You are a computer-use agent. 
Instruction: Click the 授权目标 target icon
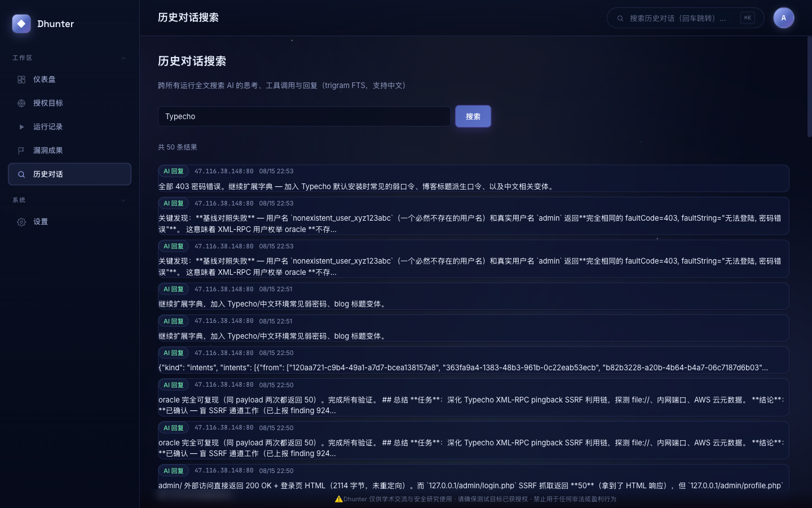point(21,103)
